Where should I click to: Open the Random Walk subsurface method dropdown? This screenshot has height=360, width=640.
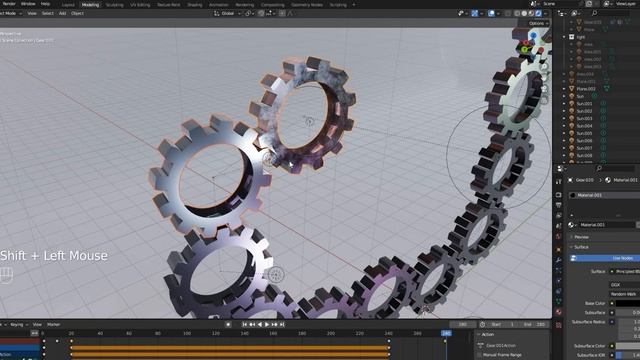point(625,294)
